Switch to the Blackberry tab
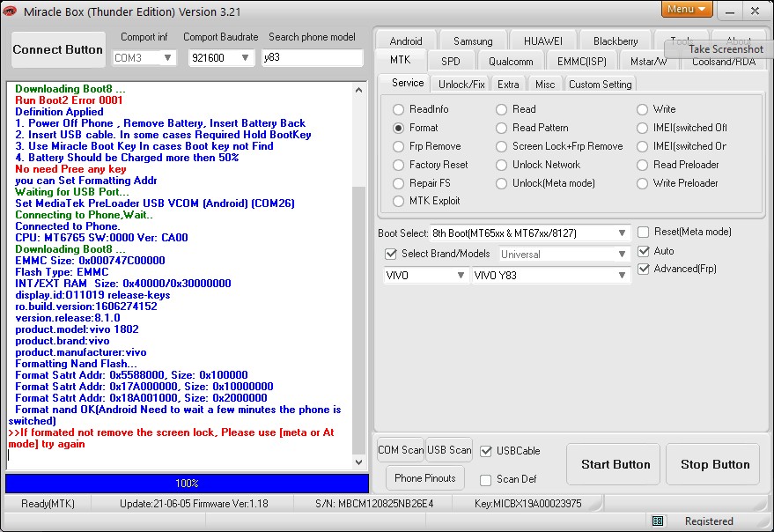This screenshot has height=532, width=774. [616, 41]
